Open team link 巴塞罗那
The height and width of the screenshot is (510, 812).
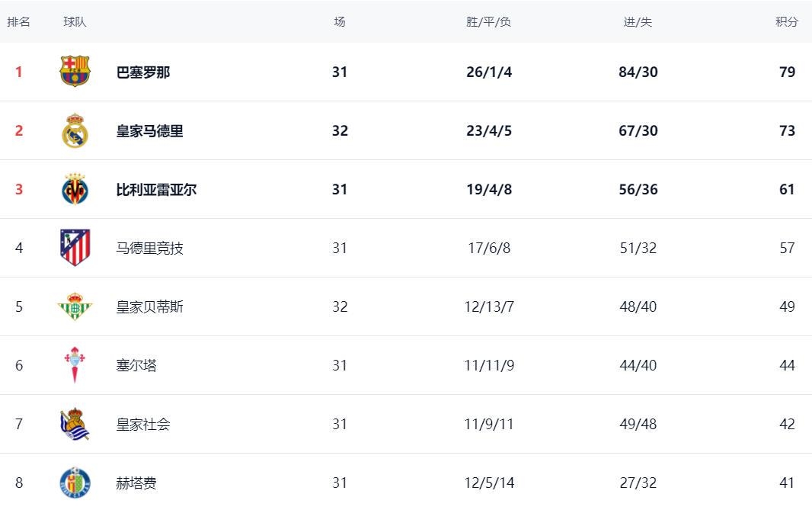143,72
